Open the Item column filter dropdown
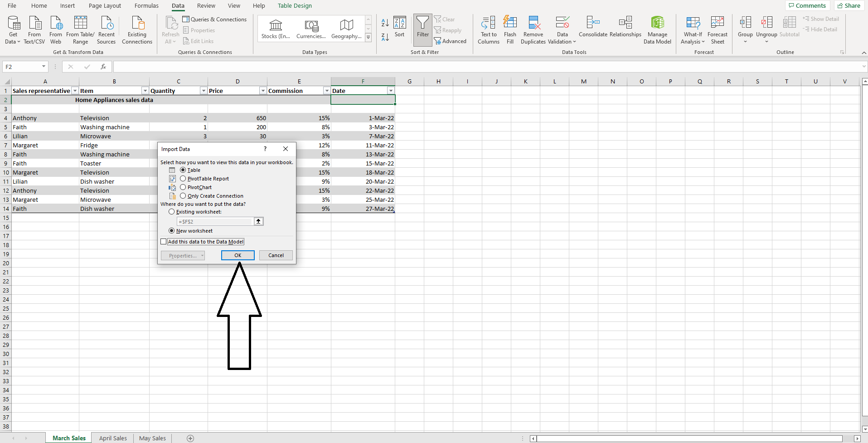868x443 pixels. click(145, 90)
